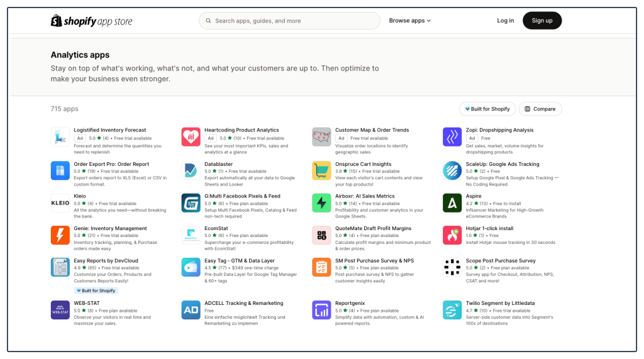This screenshot has height=359, width=644.
Task: Open the Heartcoding Product Analytics title link
Action: [241, 130]
